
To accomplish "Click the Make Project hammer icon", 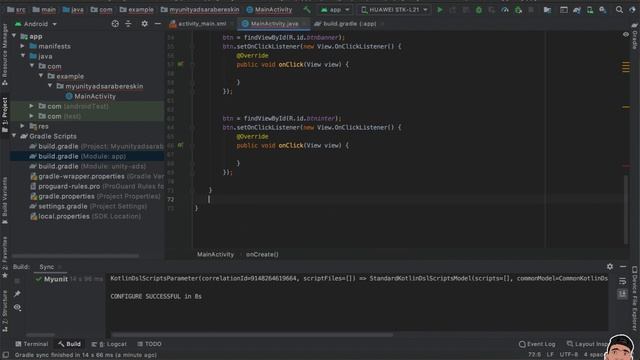I will pyautogui.click(x=307, y=9).
